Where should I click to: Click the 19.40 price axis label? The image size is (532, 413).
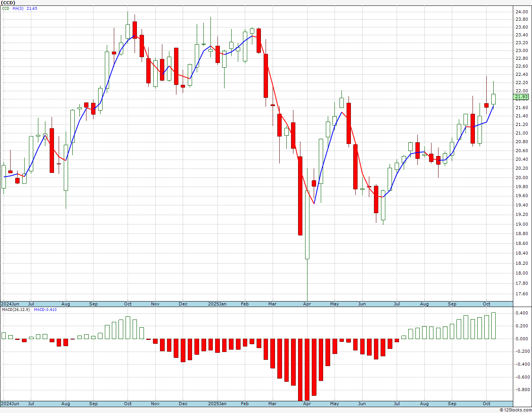tap(521, 205)
